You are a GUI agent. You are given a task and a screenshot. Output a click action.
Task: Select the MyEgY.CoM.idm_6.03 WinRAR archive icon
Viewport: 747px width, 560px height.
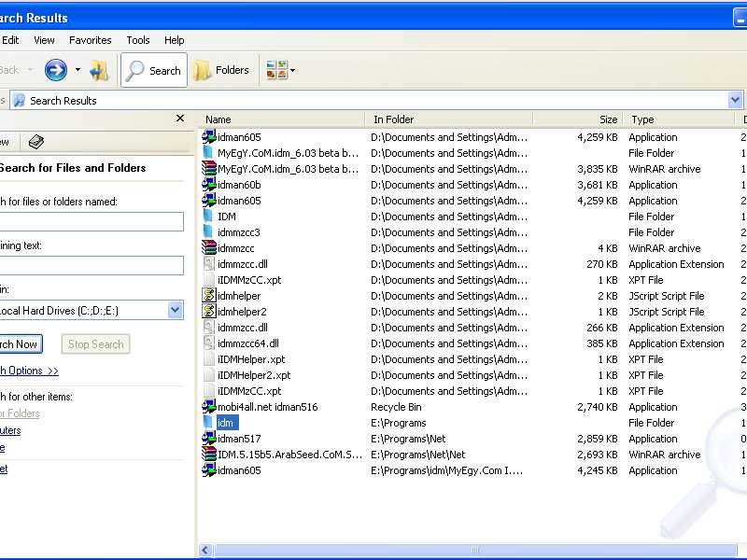click(208, 169)
